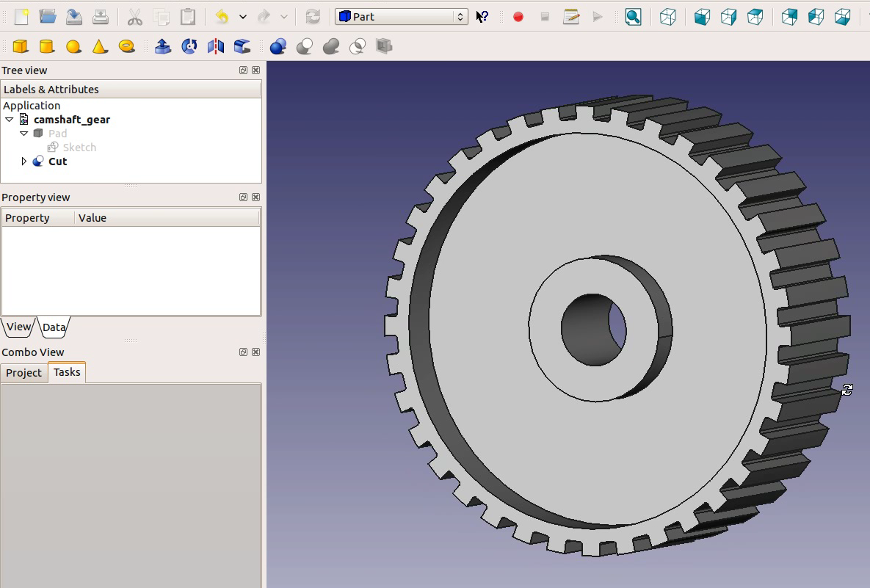Viewport: 870px width, 588px height.
Task: Create a cone primitive
Action: point(99,46)
